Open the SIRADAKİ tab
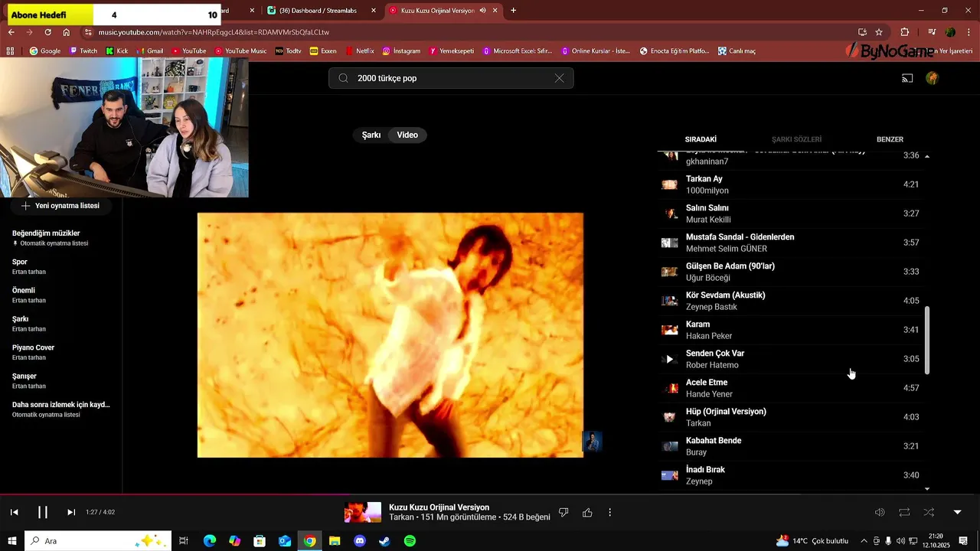The width and height of the screenshot is (980, 551). point(701,139)
